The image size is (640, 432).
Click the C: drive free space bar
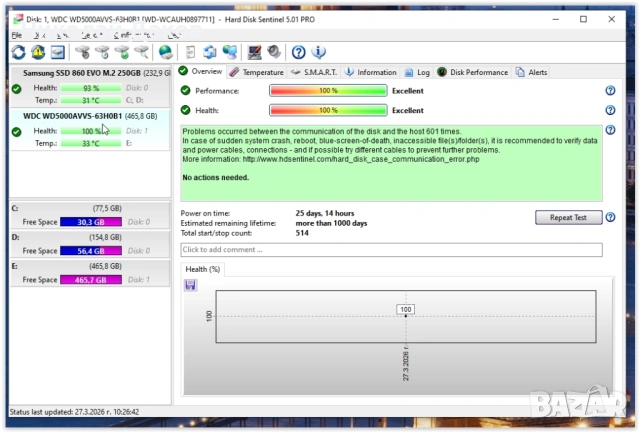[91, 222]
